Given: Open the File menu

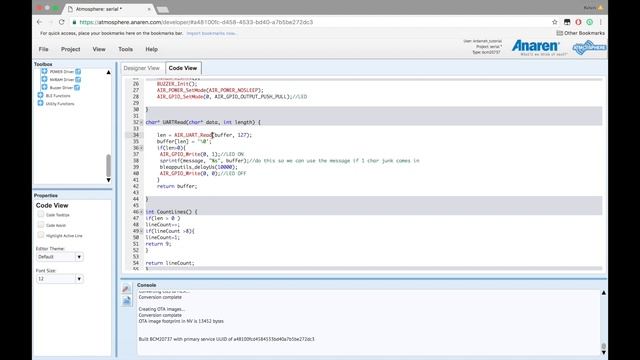Looking at the screenshot, I should 43,49.
